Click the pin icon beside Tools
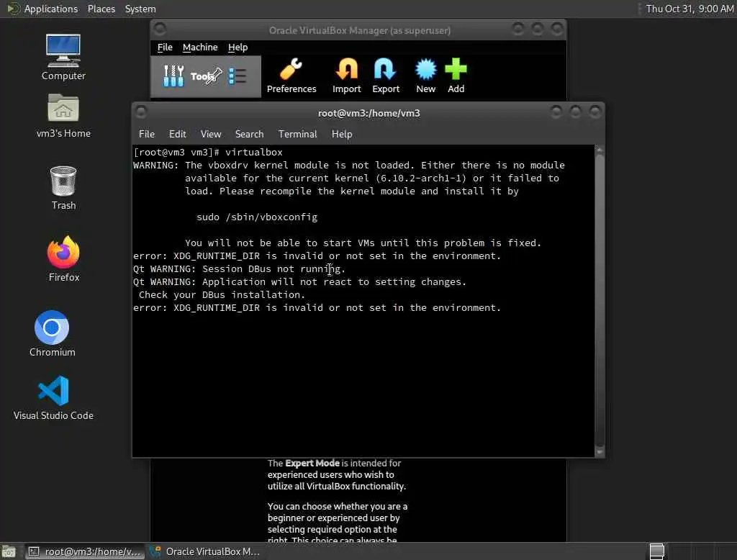737x560 pixels. (214, 76)
